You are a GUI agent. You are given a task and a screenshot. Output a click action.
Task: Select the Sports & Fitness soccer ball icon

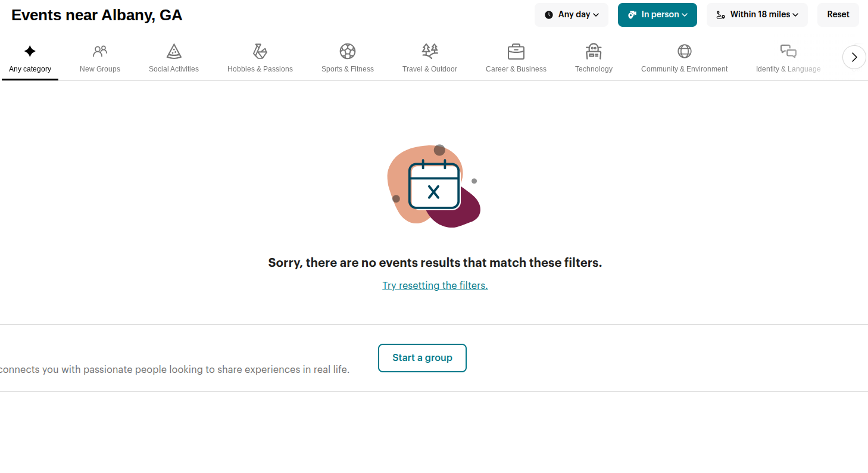tap(348, 51)
